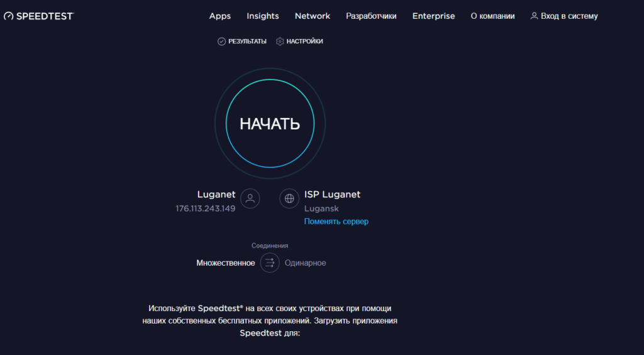Screen dimensions: 644x355
Task: Open the Network menu
Action: pyautogui.click(x=313, y=16)
